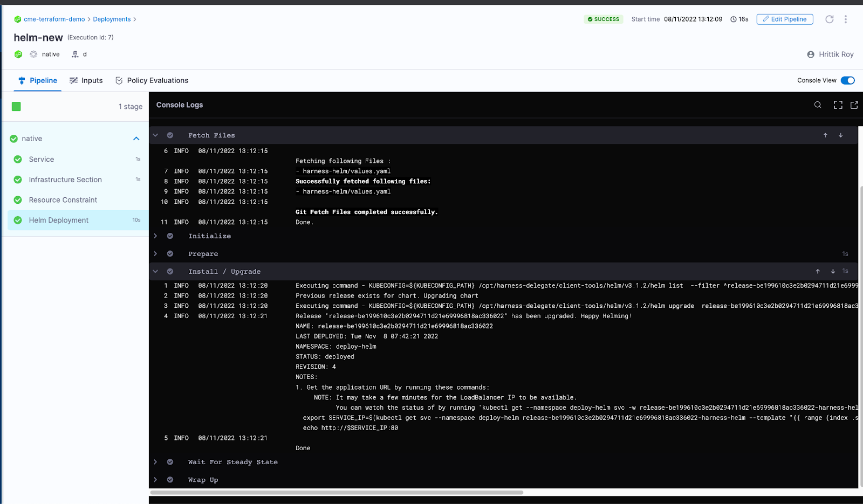Open console log search magnifier
This screenshot has width=863, height=504.
(x=818, y=105)
